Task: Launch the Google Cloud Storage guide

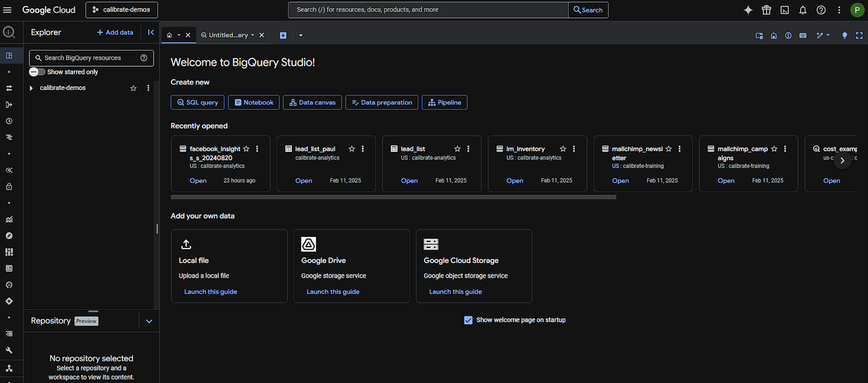Action: click(x=456, y=292)
